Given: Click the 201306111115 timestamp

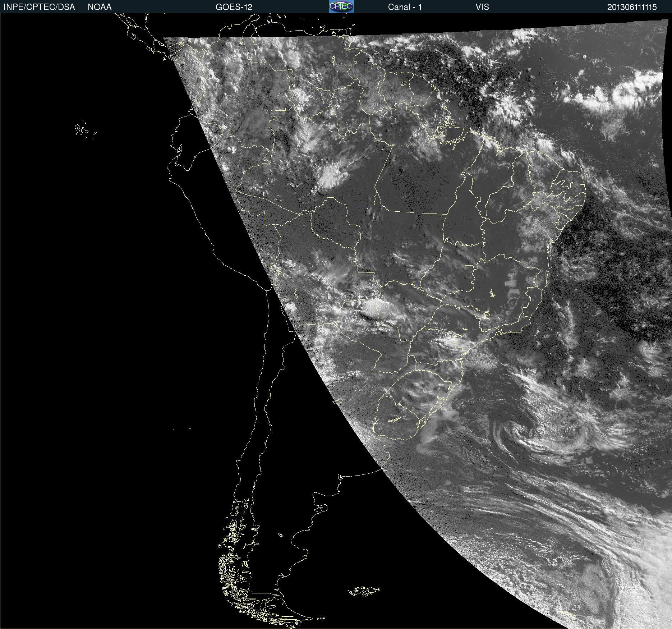Looking at the screenshot, I should [632, 7].
